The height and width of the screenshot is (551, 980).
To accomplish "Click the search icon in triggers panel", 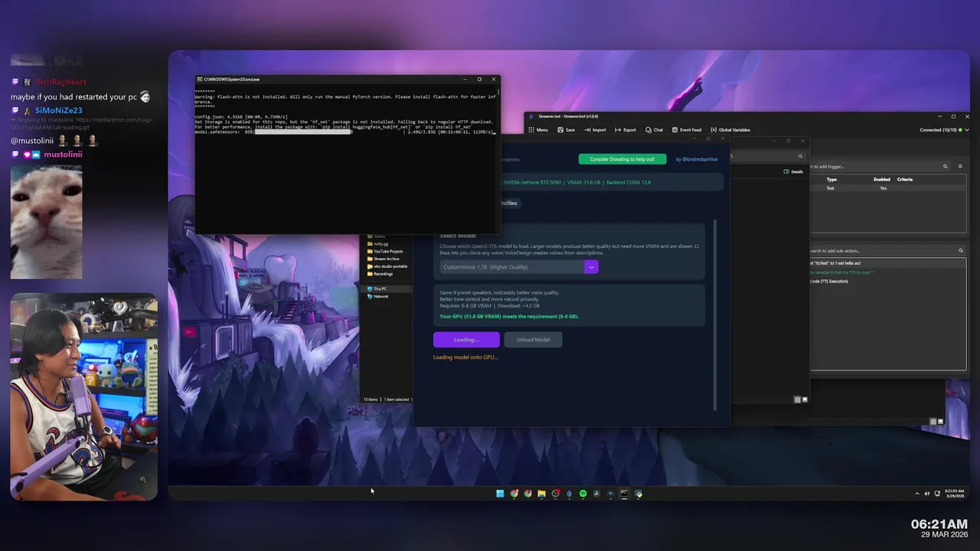I will pos(946,166).
